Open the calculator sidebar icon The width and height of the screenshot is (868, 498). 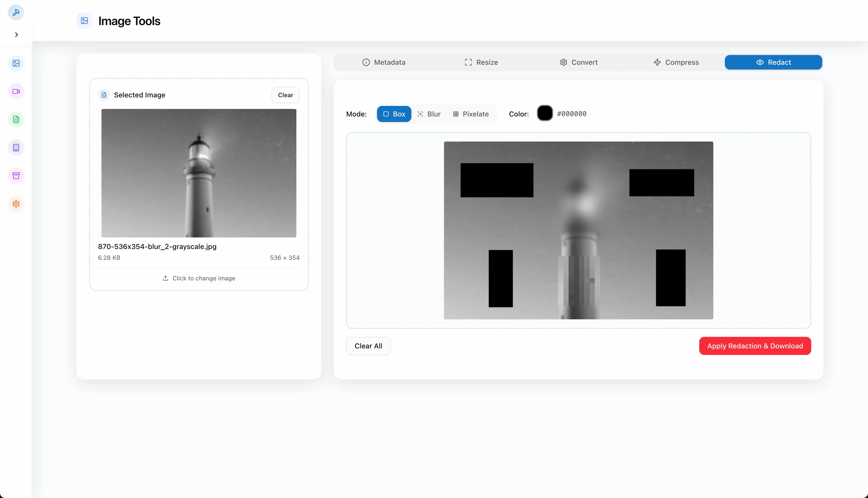(x=16, y=148)
